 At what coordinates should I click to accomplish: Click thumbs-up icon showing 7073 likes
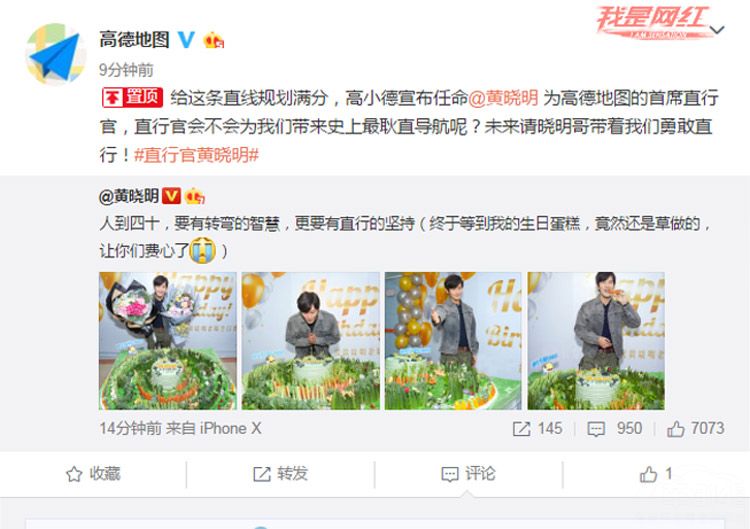[675, 429]
